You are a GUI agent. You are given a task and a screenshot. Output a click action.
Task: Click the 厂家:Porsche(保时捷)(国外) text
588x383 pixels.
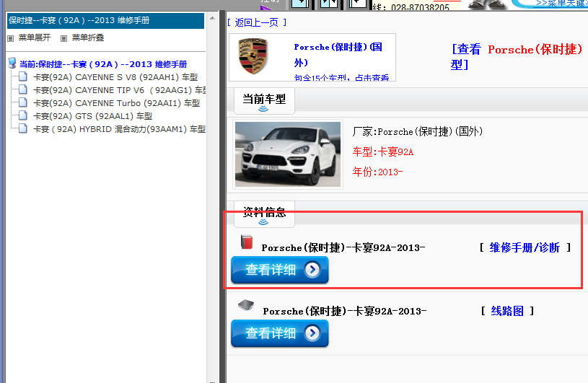(x=418, y=132)
